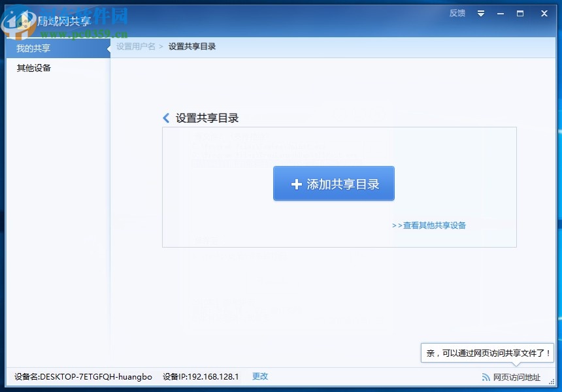Switch to the 其他设备 sidebar tab
562x392 pixels.
(x=33, y=68)
